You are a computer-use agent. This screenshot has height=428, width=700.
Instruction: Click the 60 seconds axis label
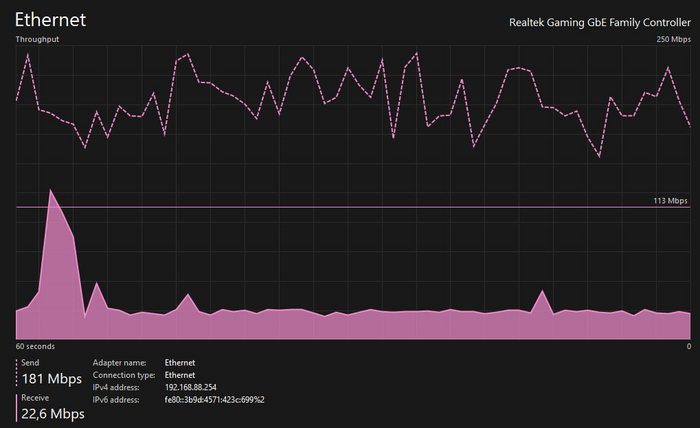click(35, 346)
